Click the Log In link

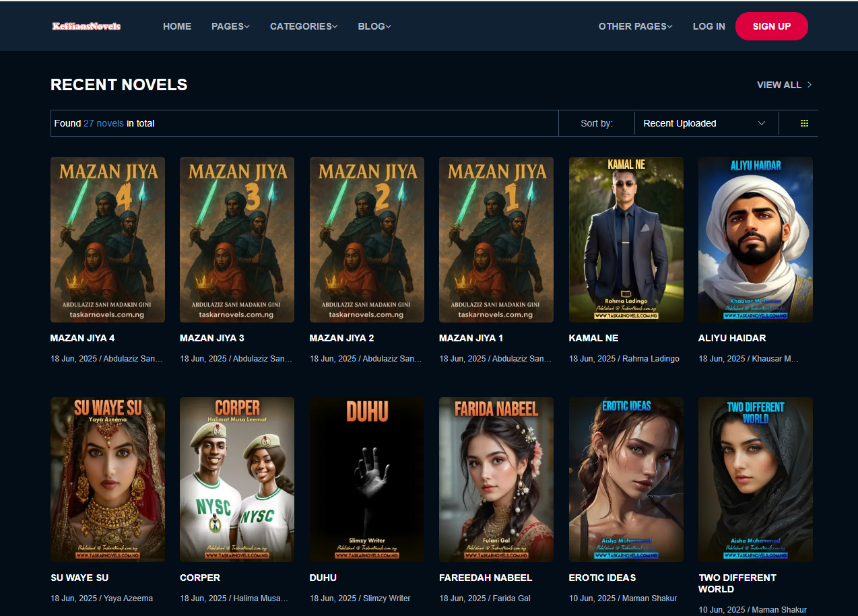click(x=708, y=26)
